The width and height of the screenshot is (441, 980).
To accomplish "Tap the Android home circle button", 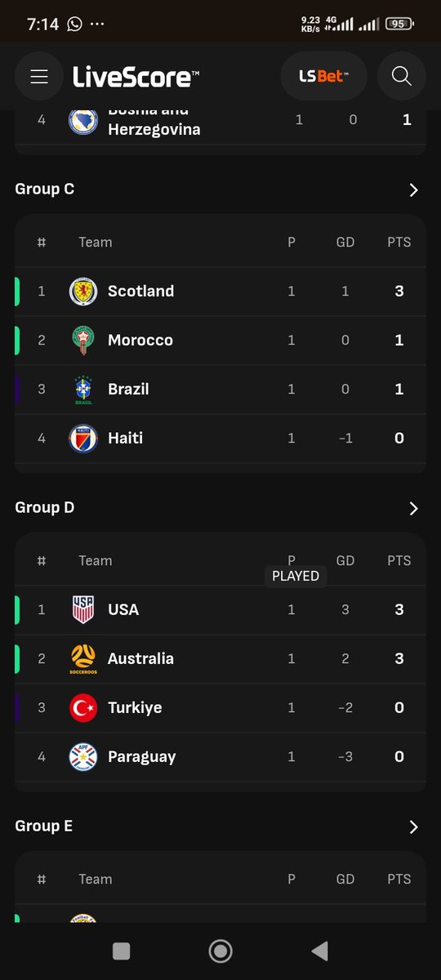I will [x=220, y=951].
